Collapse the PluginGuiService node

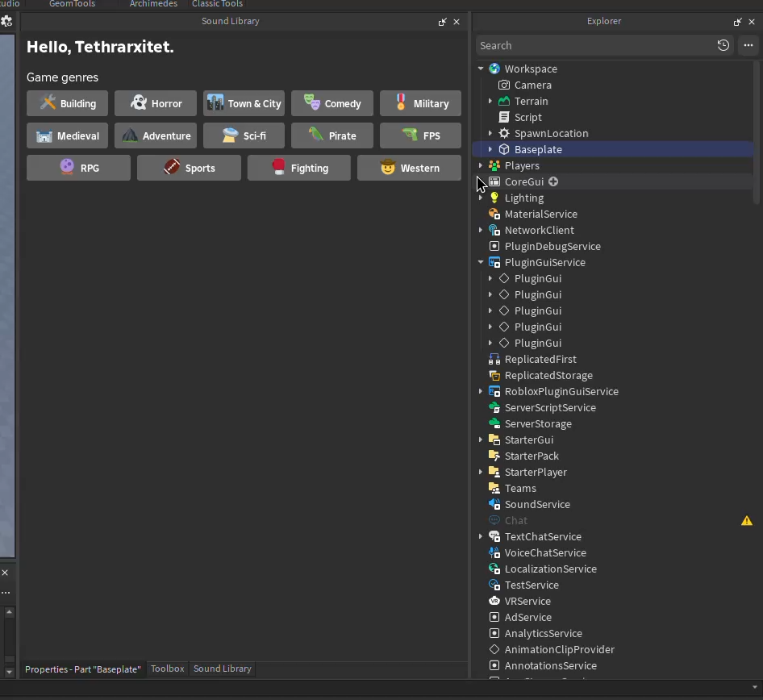tap(481, 262)
